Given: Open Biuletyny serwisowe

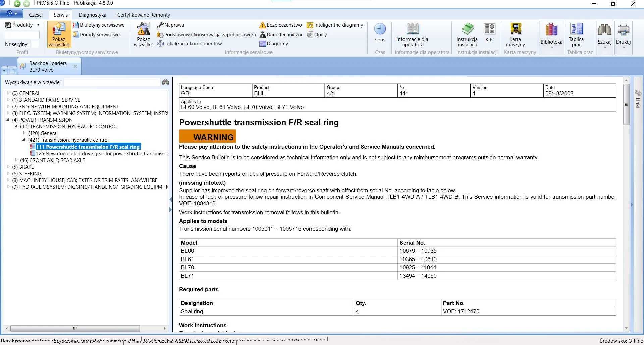Looking at the screenshot, I should coord(99,25).
